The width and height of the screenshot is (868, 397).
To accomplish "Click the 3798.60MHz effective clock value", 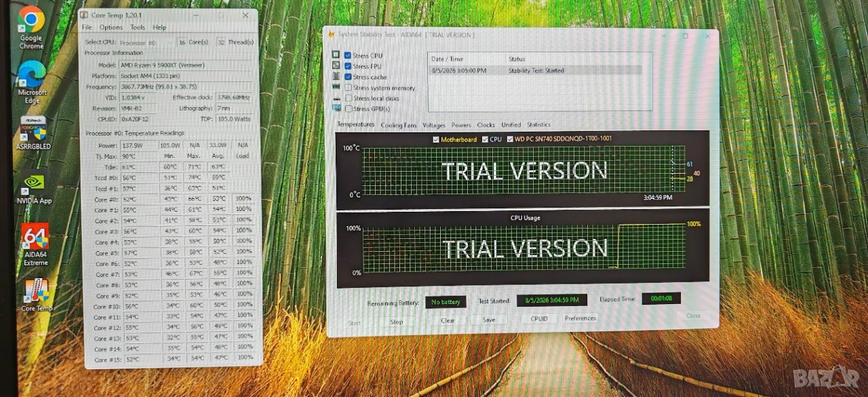I will (233, 97).
